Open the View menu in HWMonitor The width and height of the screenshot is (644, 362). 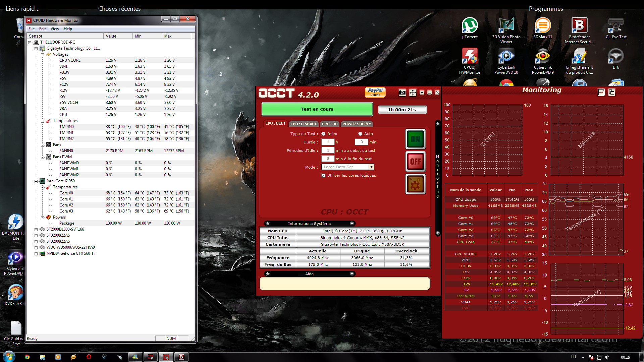point(55,29)
